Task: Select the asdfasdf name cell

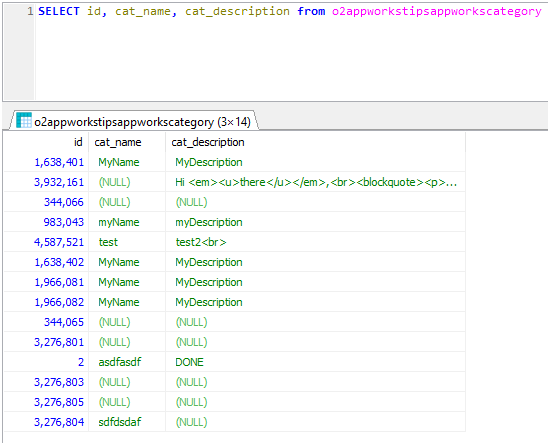Action: (x=127, y=362)
